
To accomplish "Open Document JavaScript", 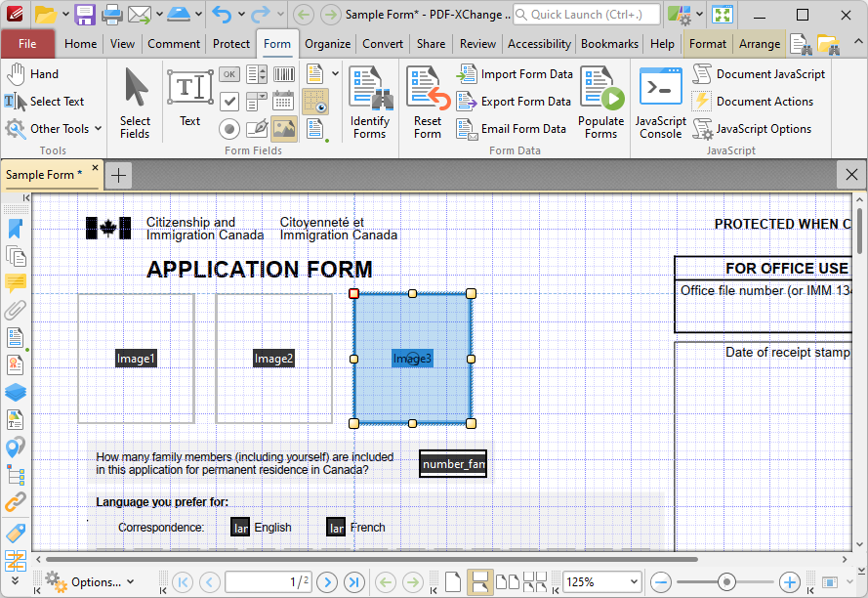I will pyautogui.click(x=759, y=73).
